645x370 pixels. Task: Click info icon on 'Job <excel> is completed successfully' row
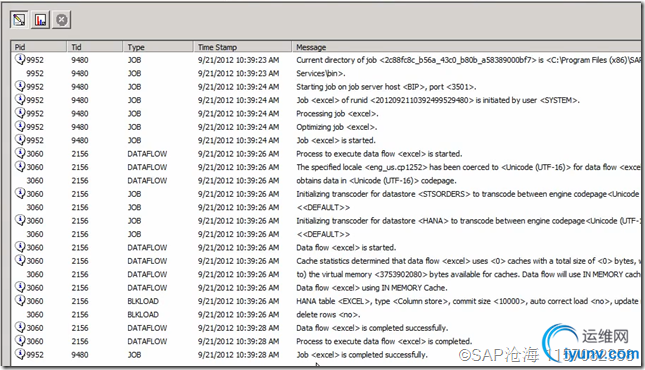pos(20,354)
